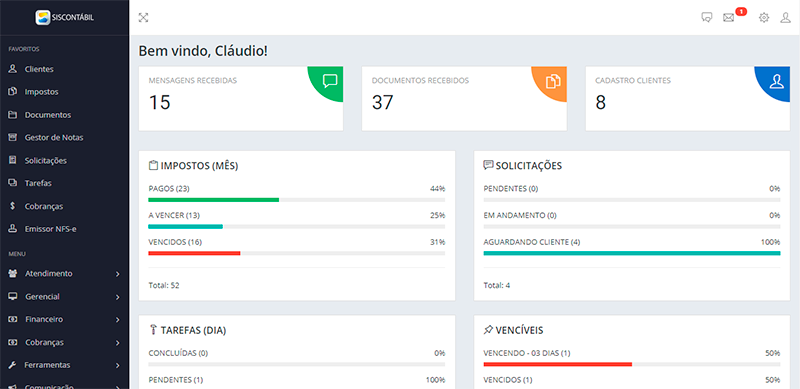Viewport: 800px width, 389px height.
Task: Go to Impostos in the sidebar
Action: (41, 92)
